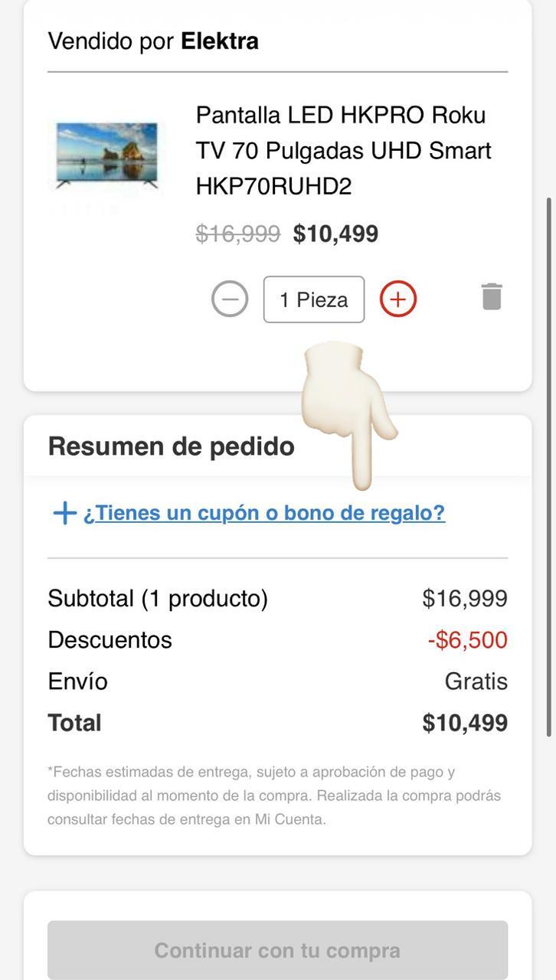Viewport: 556px width, 980px height.
Task: Click the Subtotal (1 producto) row label
Action: 158,599
